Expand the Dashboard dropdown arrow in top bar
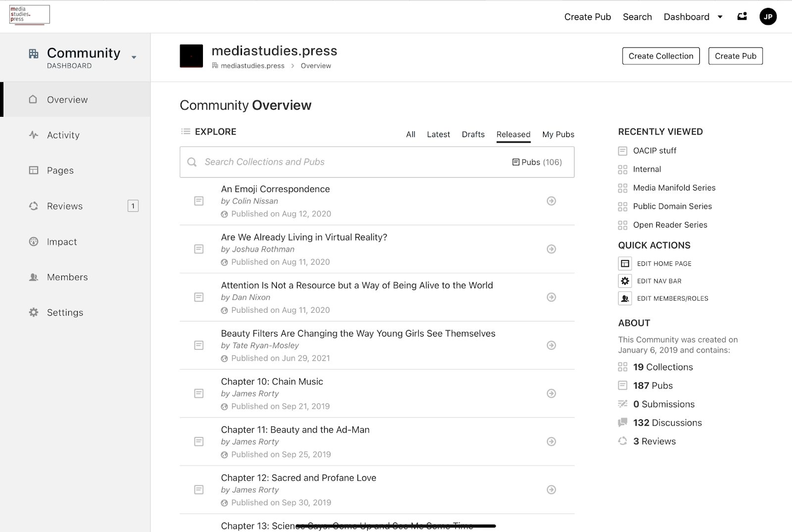792x532 pixels. pyautogui.click(x=720, y=17)
